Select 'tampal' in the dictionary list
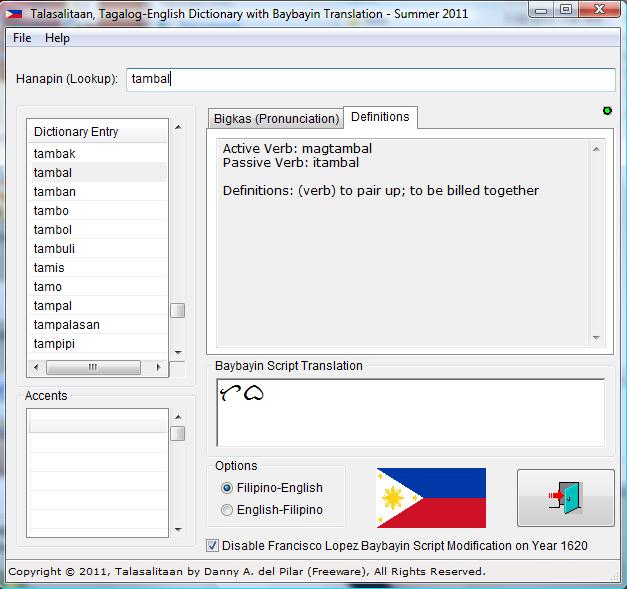Screen dimensions: 627x589 [x=98, y=305]
